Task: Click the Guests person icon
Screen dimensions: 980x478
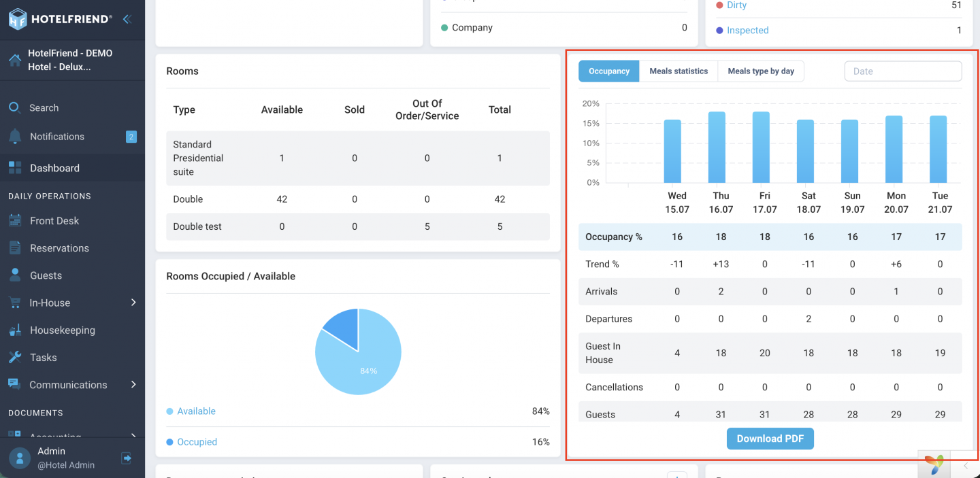Action: (x=15, y=275)
